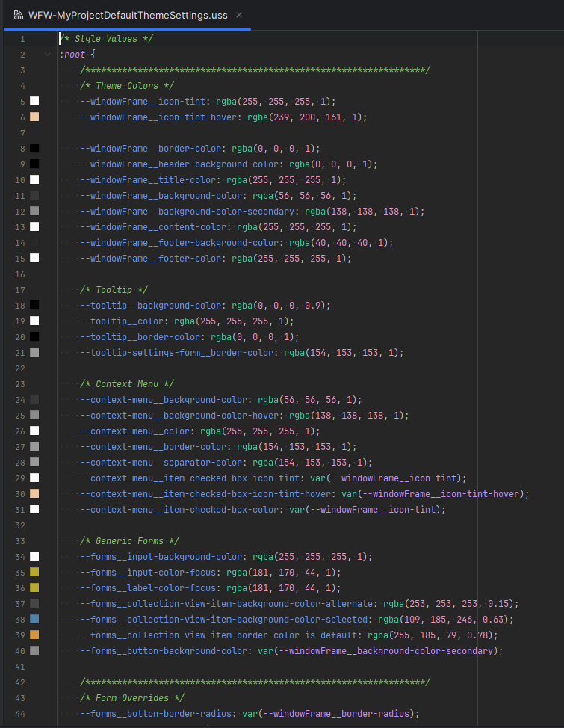Click var(--windowFrame__icon-tint) on line 31
Image resolution: width=564 pixels, height=728 pixels.
pos(365,510)
